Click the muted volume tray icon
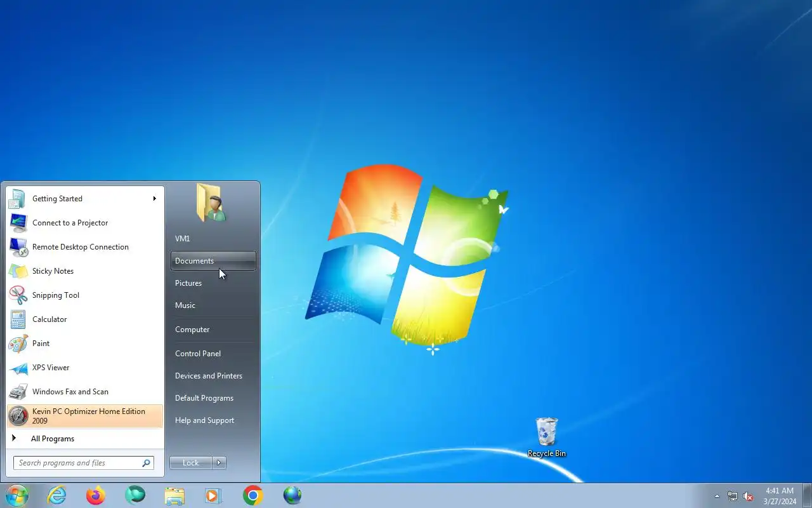 pos(749,496)
